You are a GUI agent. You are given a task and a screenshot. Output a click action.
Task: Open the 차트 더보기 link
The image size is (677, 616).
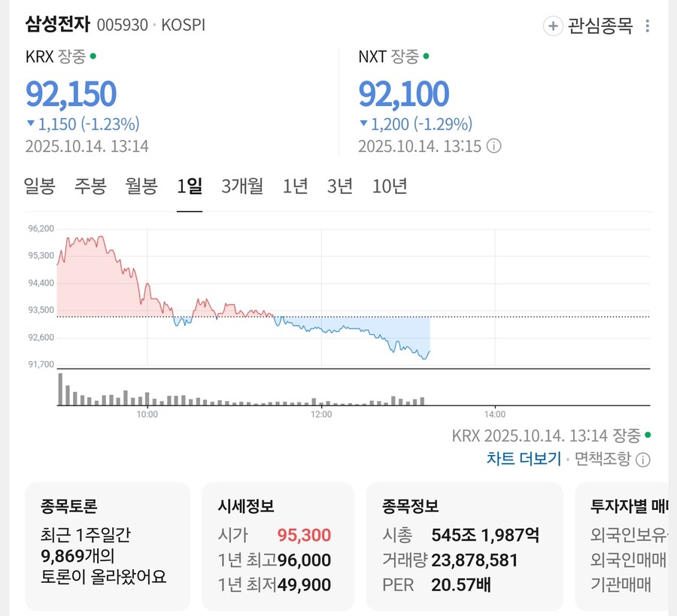point(524,459)
